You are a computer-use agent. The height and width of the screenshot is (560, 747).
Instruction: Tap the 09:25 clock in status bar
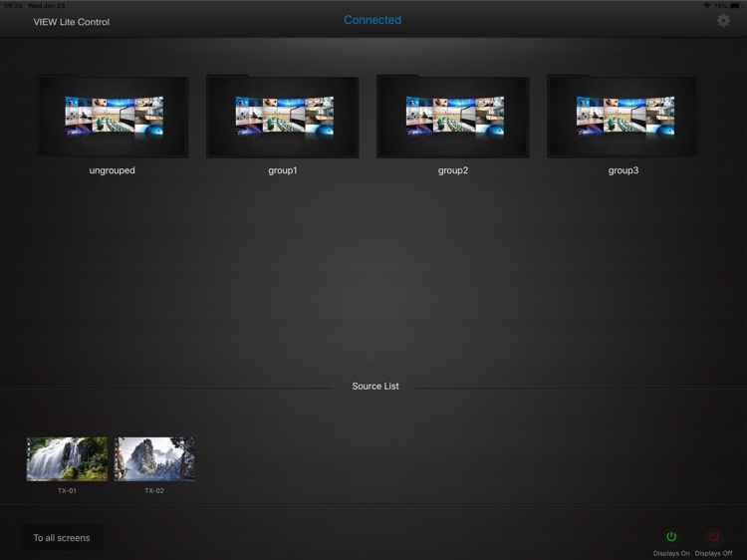pos(13,6)
